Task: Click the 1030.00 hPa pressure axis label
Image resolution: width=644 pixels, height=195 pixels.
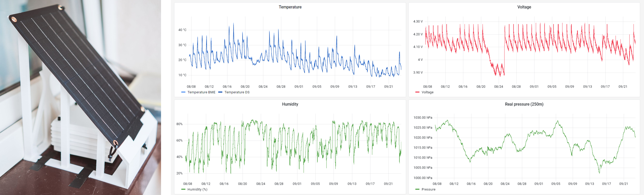Action: 423,117
